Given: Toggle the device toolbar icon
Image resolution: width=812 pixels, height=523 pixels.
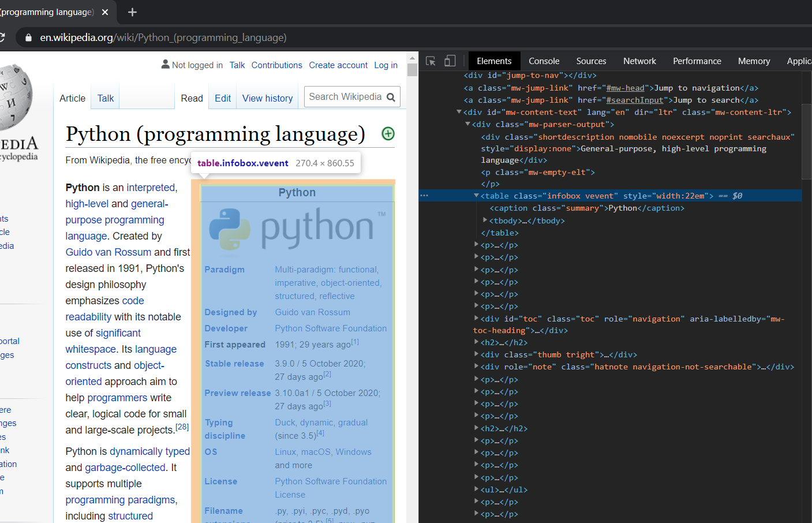Looking at the screenshot, I should [450, 61].
